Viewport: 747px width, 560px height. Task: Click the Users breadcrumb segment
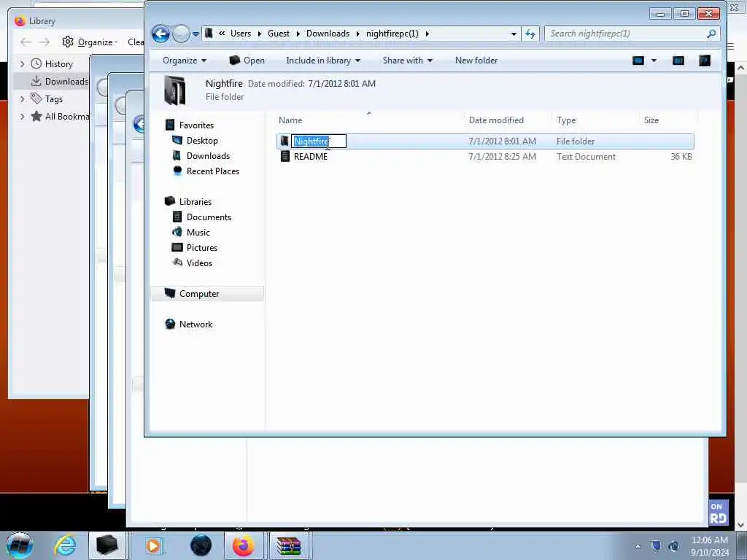(x=241, y=34)
